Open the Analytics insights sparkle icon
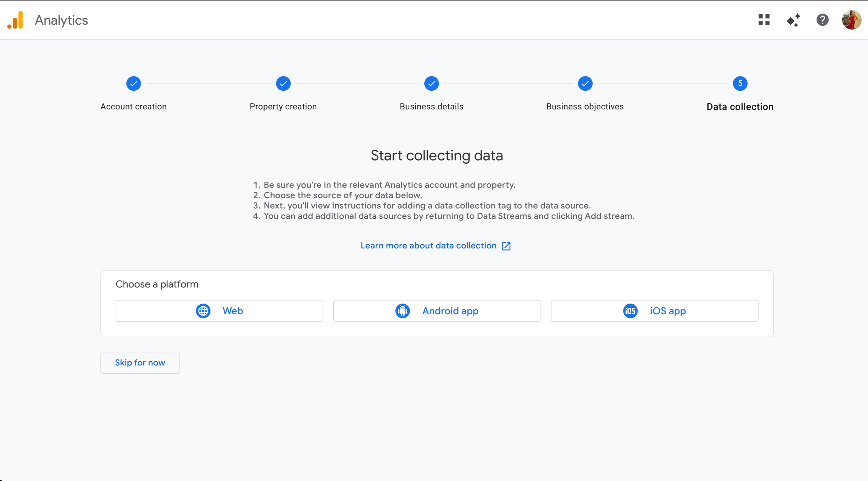Image resolution: width=868 pixels, height=481 pixels. 793,20
